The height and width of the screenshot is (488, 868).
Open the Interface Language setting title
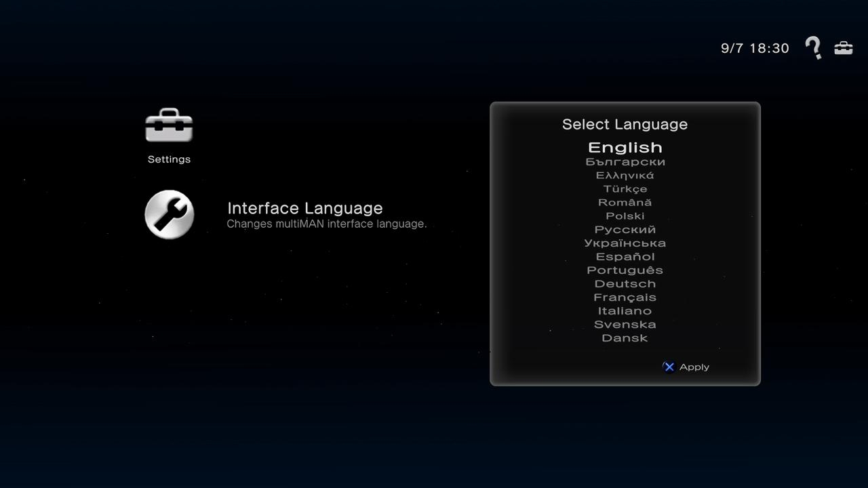coord(304,208)
